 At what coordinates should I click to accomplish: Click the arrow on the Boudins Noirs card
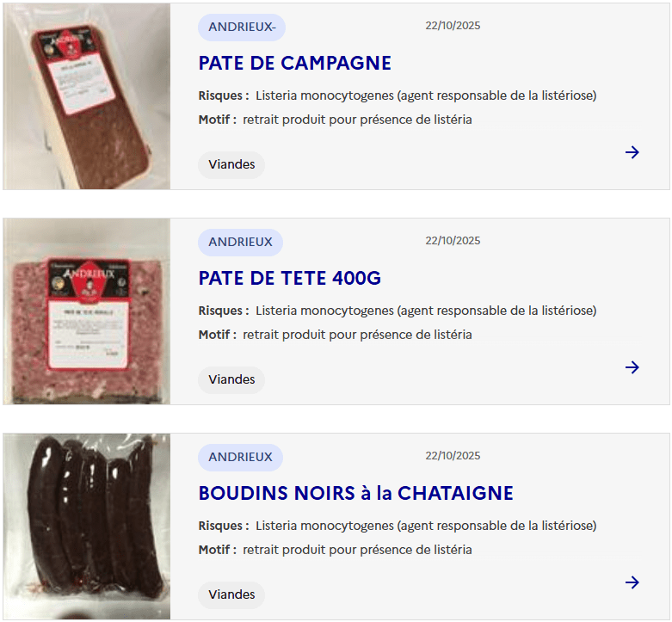point(632,582)
